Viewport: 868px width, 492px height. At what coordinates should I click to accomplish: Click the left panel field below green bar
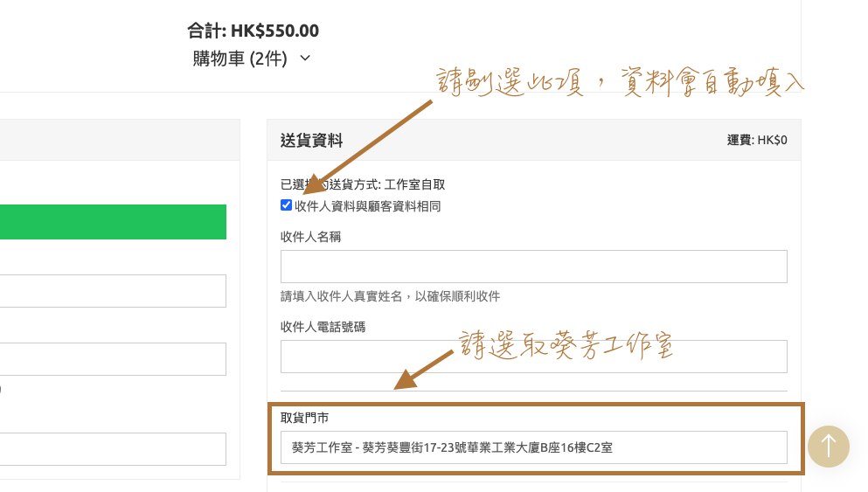pos(113,291)
